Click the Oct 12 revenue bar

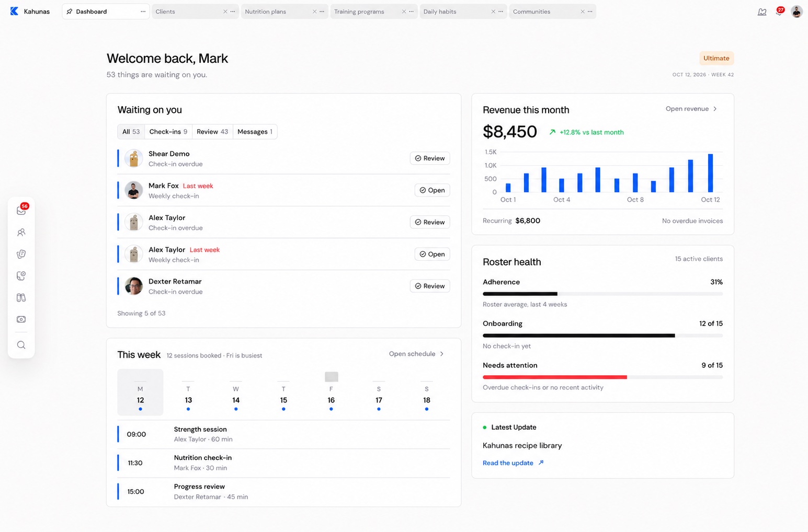tap(710, 173)
